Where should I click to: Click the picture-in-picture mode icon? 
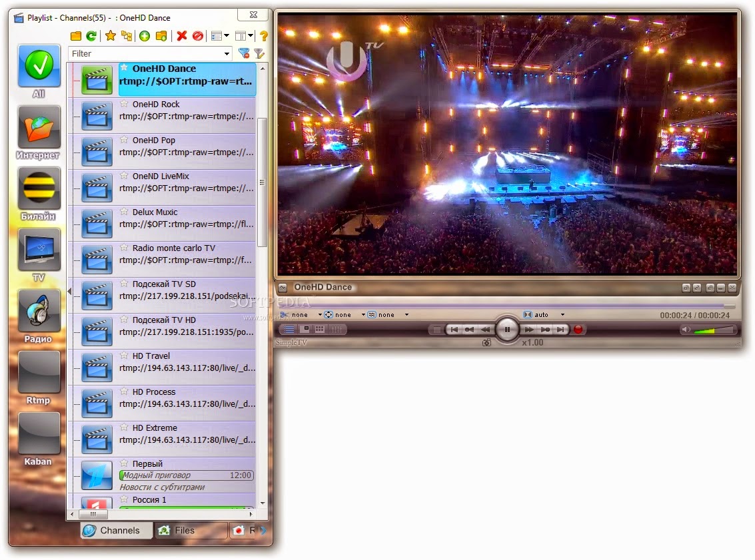305,329
